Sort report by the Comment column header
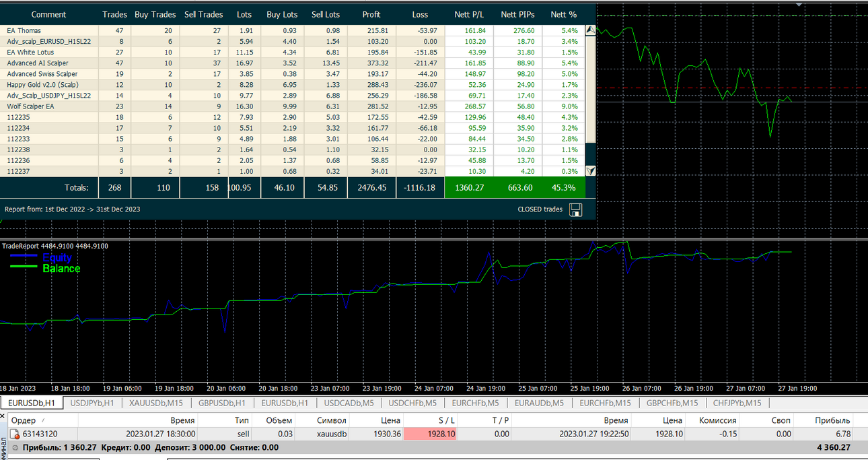This screenshot has width=868, height=460. [x=48, y=14]
